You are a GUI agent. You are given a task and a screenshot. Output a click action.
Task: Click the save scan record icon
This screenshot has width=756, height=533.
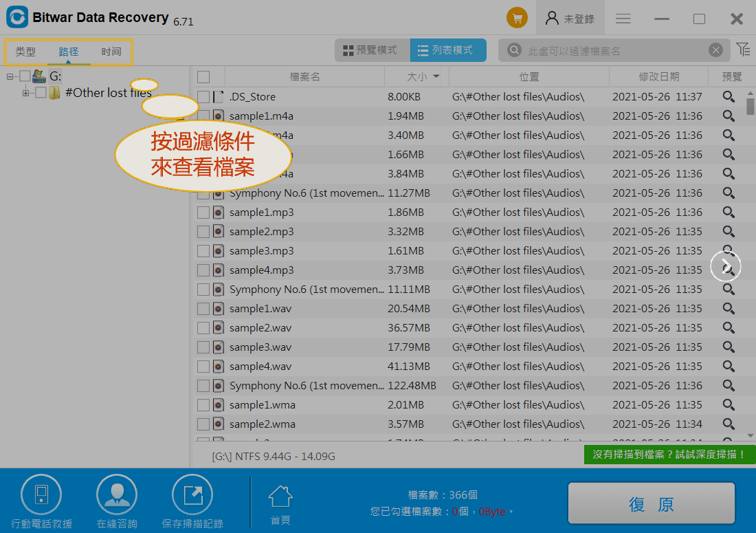192,495
